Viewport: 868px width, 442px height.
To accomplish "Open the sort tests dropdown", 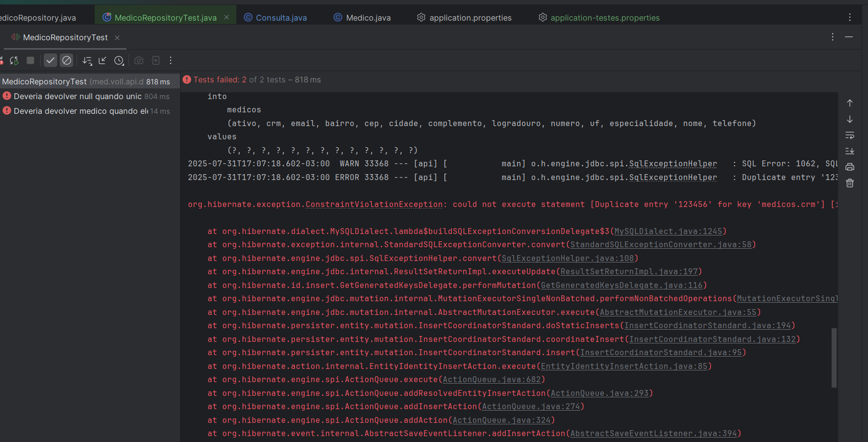I will pos(87,60).
